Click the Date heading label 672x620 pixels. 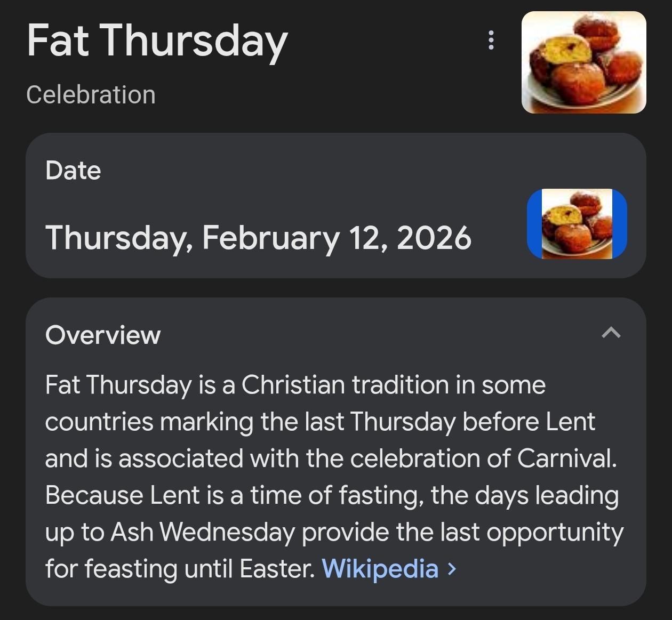[73, 171]
